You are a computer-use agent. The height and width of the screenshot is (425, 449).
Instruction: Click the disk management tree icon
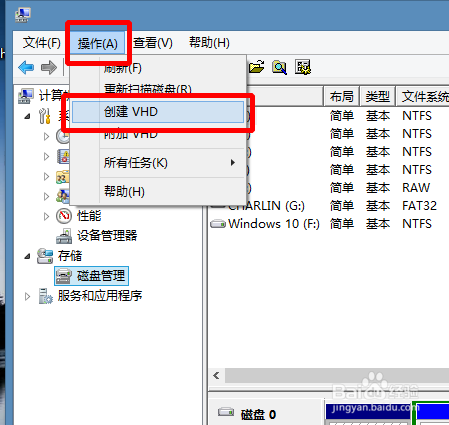coord(64,276)
